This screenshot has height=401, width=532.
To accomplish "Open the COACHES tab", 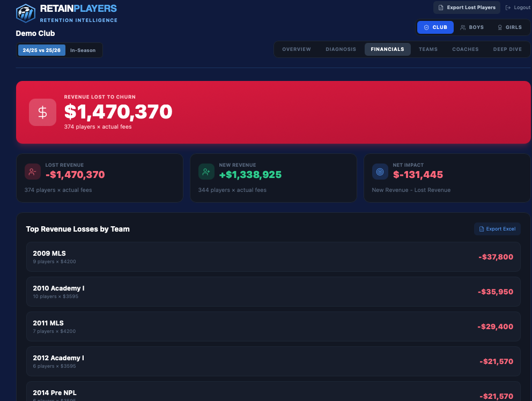I will pyautogui.click(x=465, y=49).
